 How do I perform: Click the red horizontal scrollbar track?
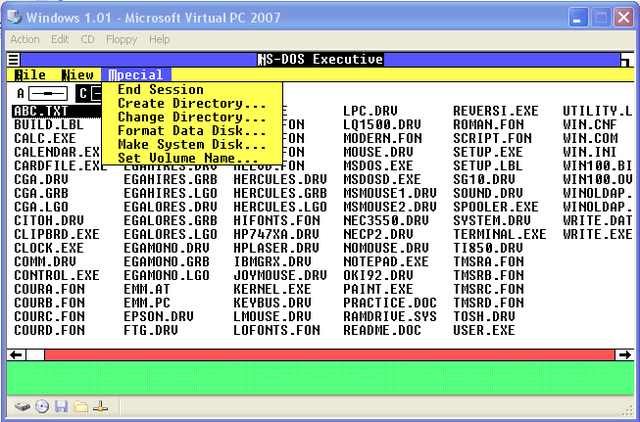329,355
